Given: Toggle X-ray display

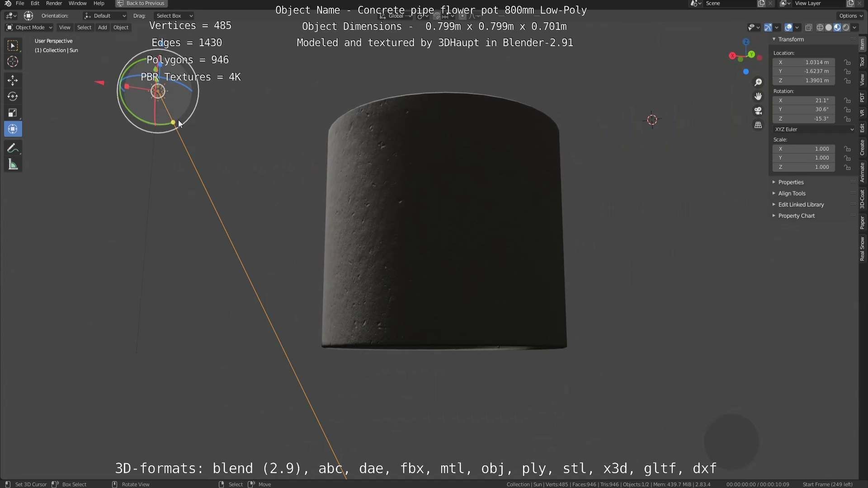Looking at the screenshot, I should [809, 28].
